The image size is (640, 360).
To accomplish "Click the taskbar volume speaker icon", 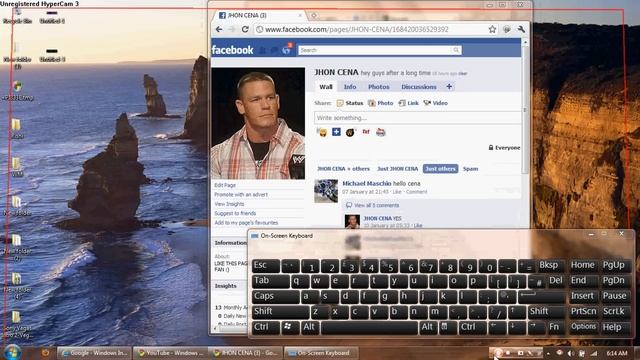I will (571, 353).
